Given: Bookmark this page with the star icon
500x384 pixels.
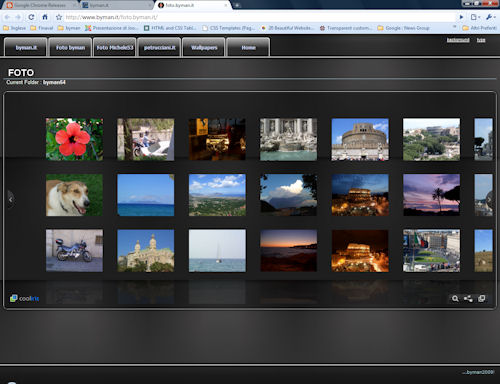Looking at the screenshot, I should pos(59,17).
